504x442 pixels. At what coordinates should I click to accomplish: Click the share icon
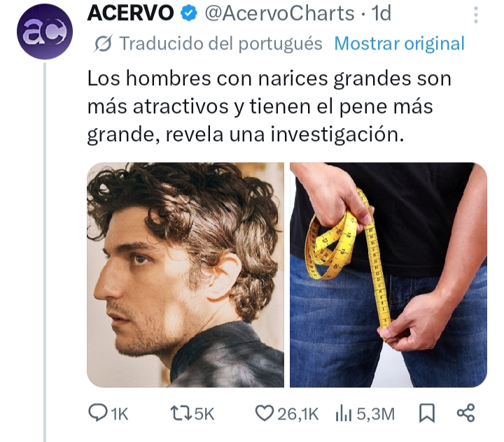pyautogui.click(x=465, y=413)
